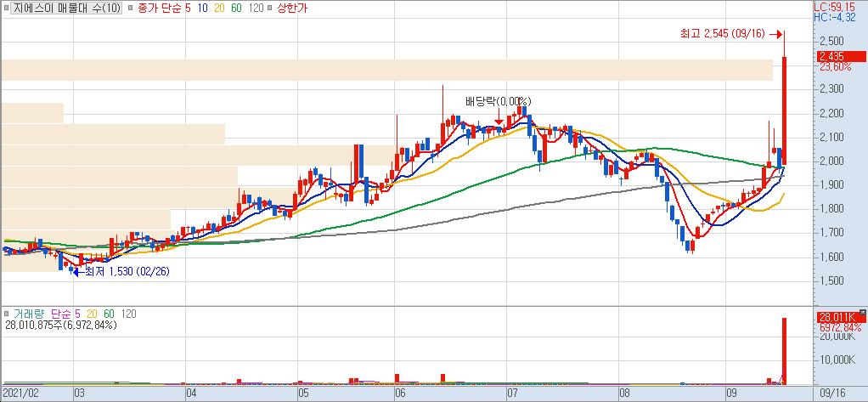This screenshot has width=868, height=402.
Task: Select the 5-day volume MA label
Action: pos(77,314)
